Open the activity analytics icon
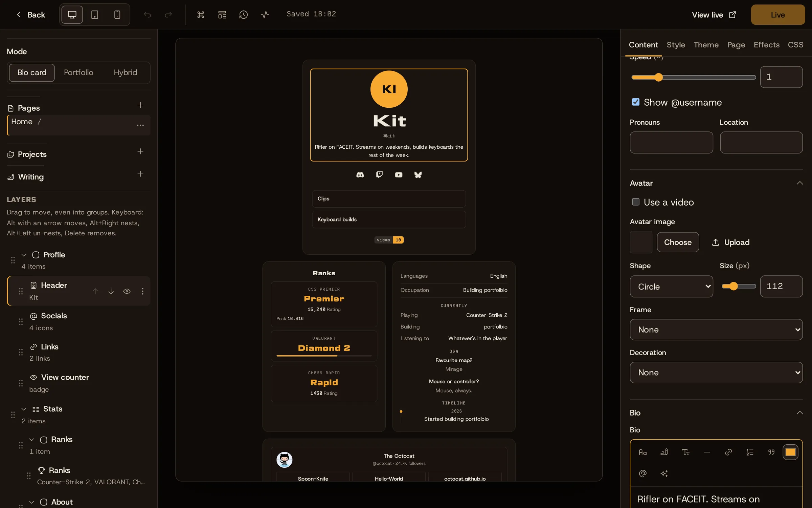 coord(265,15)
